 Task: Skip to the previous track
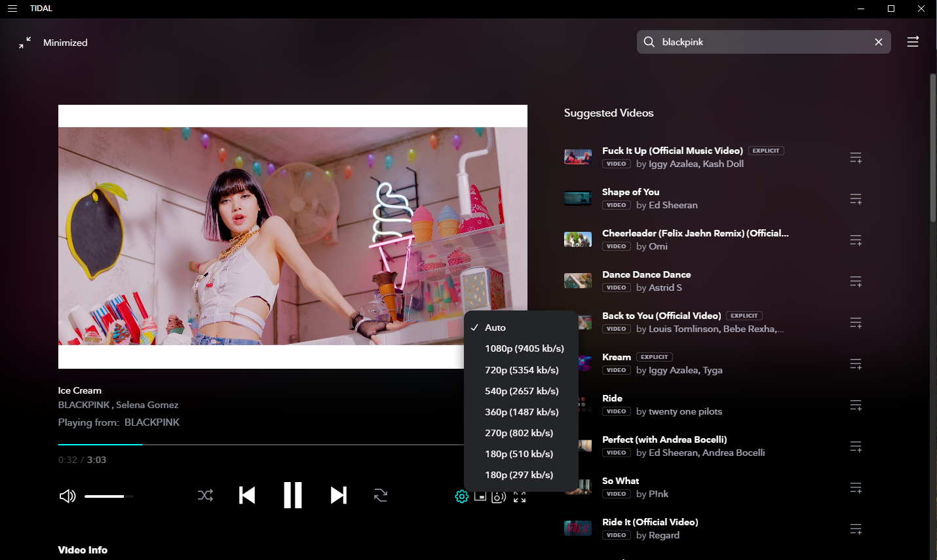point(247,496)
